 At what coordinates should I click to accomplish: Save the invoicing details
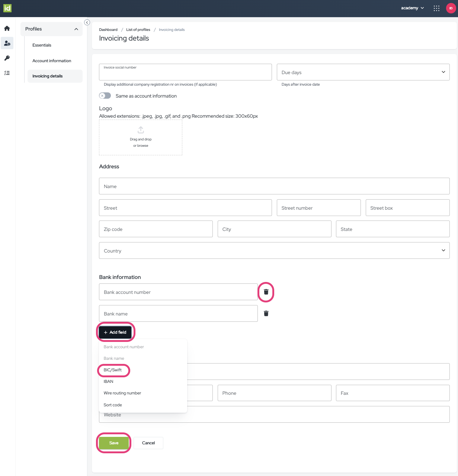(113, 443)
